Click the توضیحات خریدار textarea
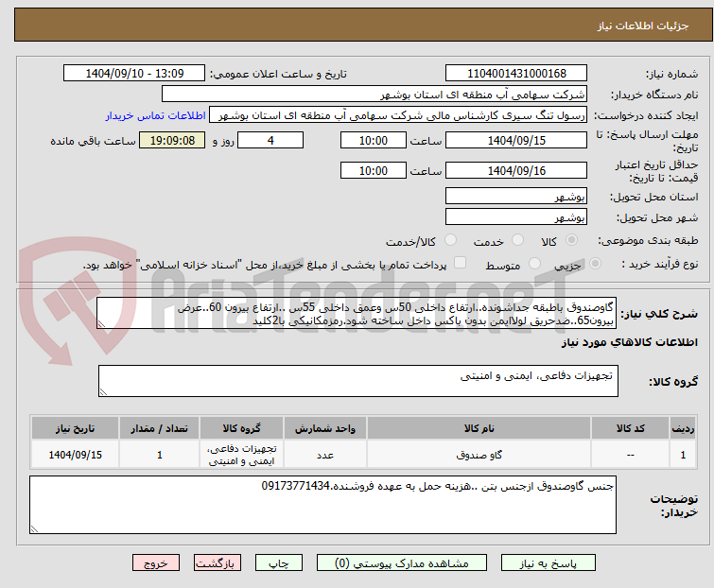 pyautogui.click(x=322, y=505)
